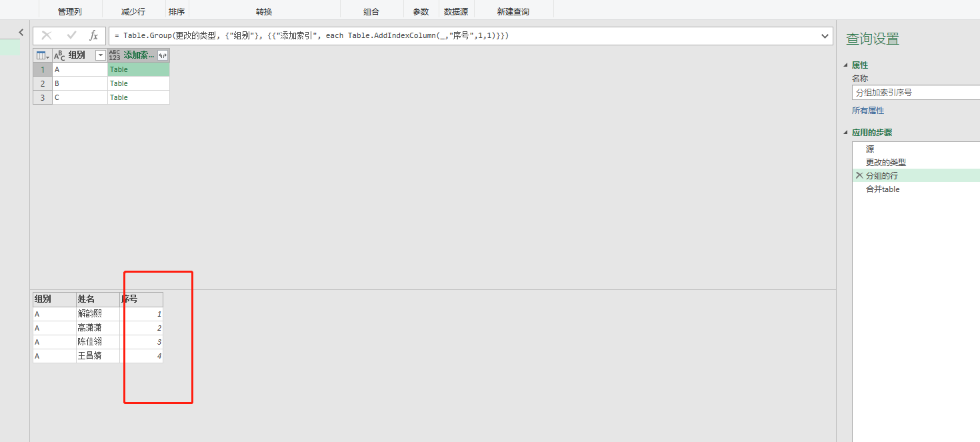The image size is (980, 442).
Task: Click the name 王昌婧 in the preview
Action: point(90,356)
